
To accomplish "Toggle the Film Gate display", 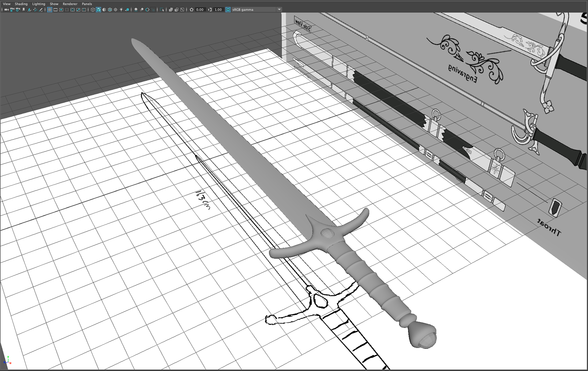I will pyautogui.click(x=55, y=10).
